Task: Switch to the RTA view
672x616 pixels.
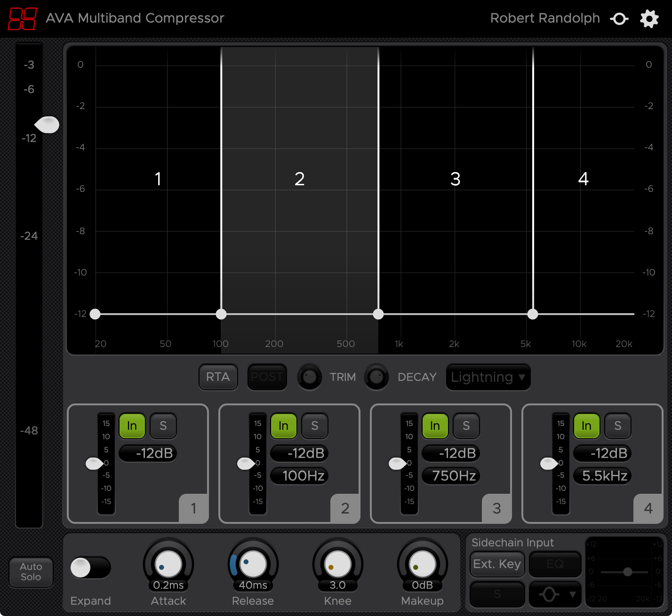Action: tap(218, 377)
